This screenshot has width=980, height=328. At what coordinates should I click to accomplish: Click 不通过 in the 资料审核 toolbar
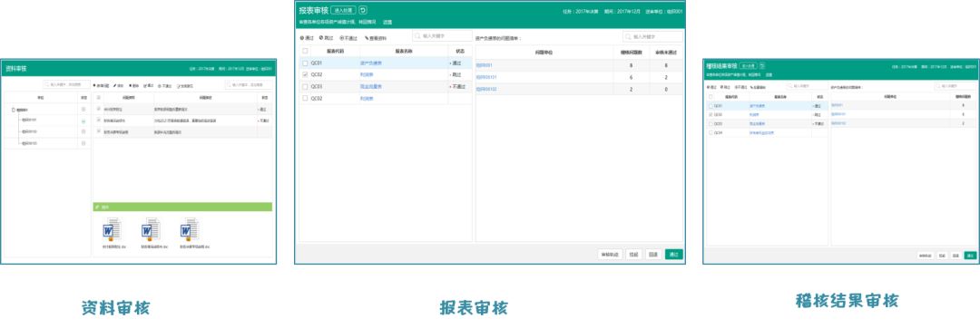coord(165,86)
